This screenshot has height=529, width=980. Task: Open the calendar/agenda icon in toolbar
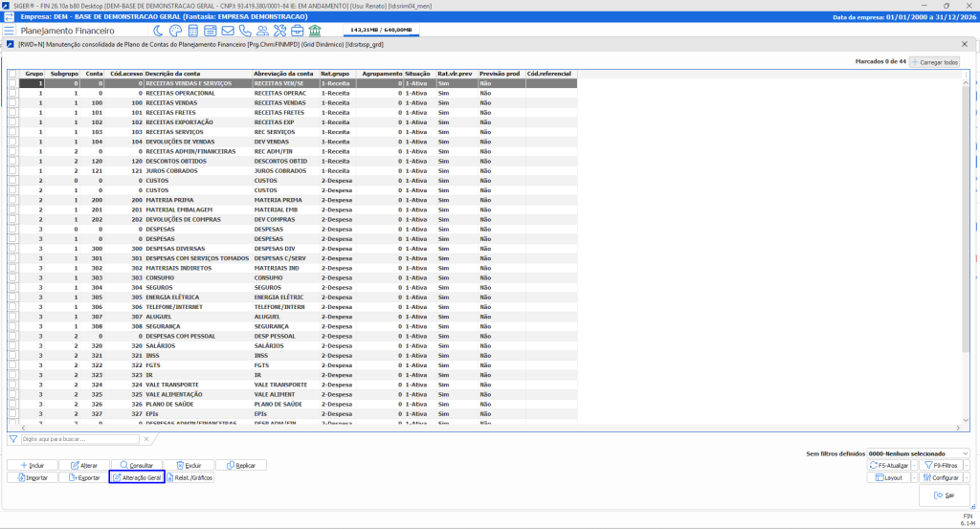(211, 31)
